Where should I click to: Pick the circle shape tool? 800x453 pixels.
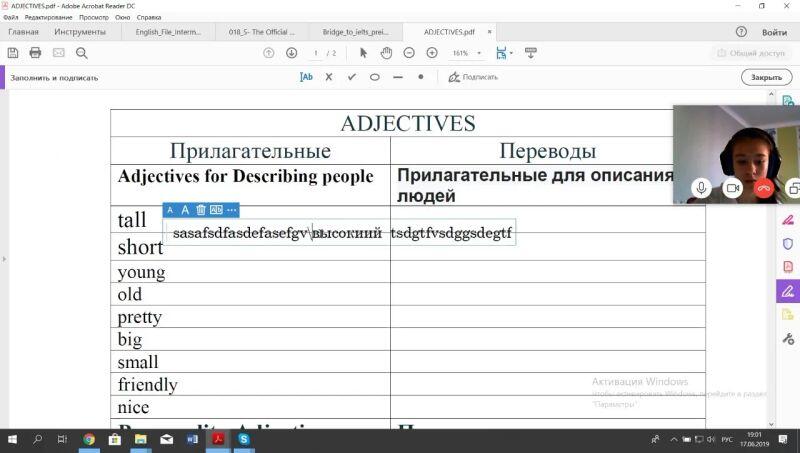point(375,77)
